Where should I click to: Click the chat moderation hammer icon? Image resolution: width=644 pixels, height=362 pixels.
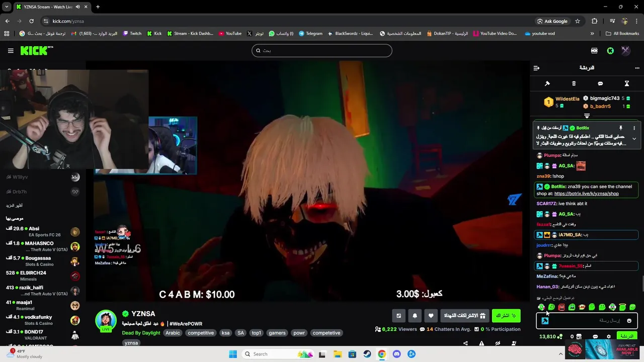547,83
